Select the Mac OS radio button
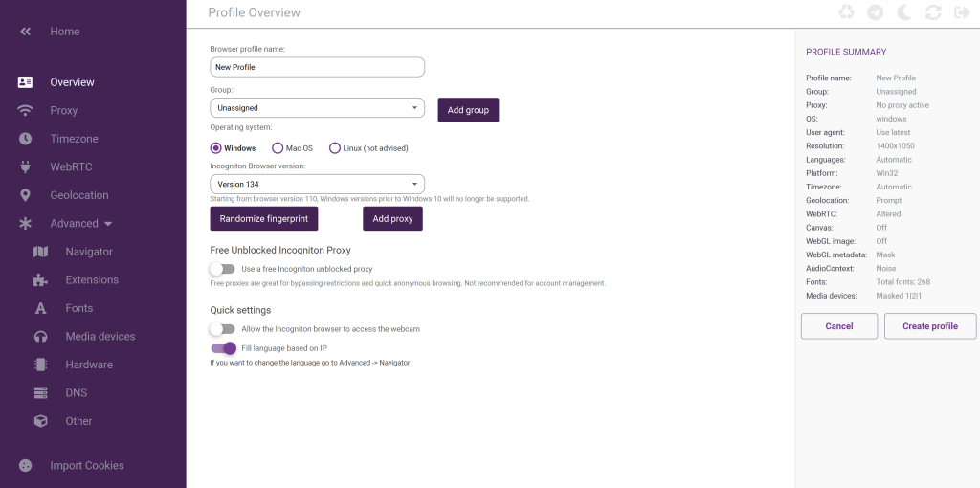Image resolution: width=980 pixels, height=488 pixels. coord(278,148)
